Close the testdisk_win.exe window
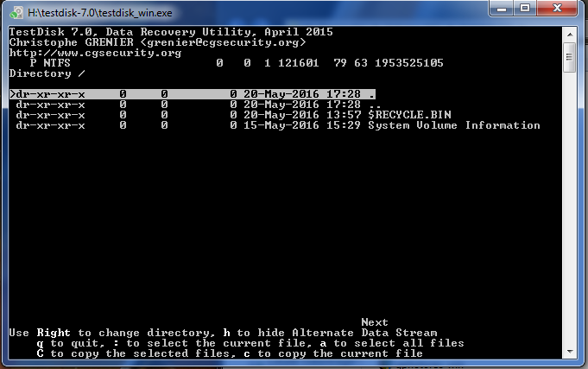The height and width of the screenshot is (369, 588). [557, 9]
